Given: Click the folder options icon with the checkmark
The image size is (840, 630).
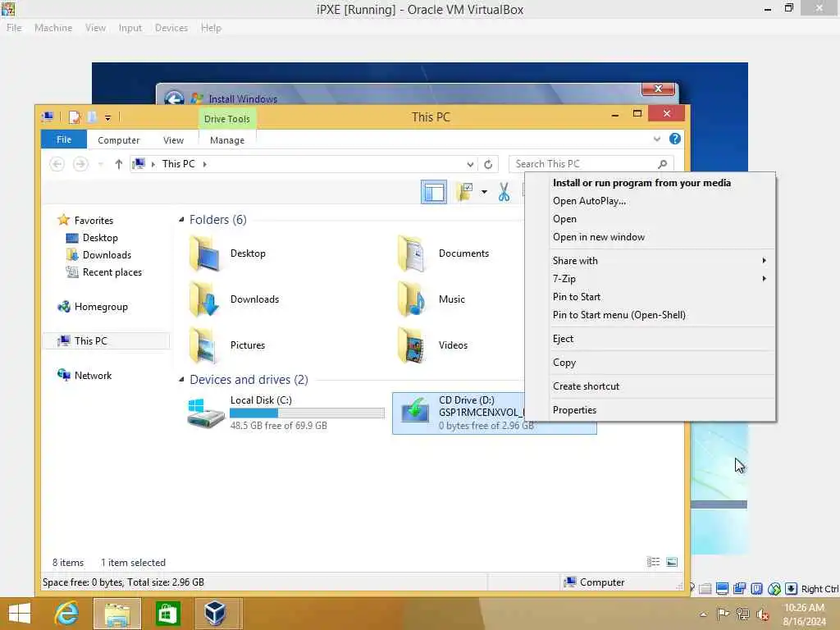Looking at the screenshot, I should [x=464, y=192].
